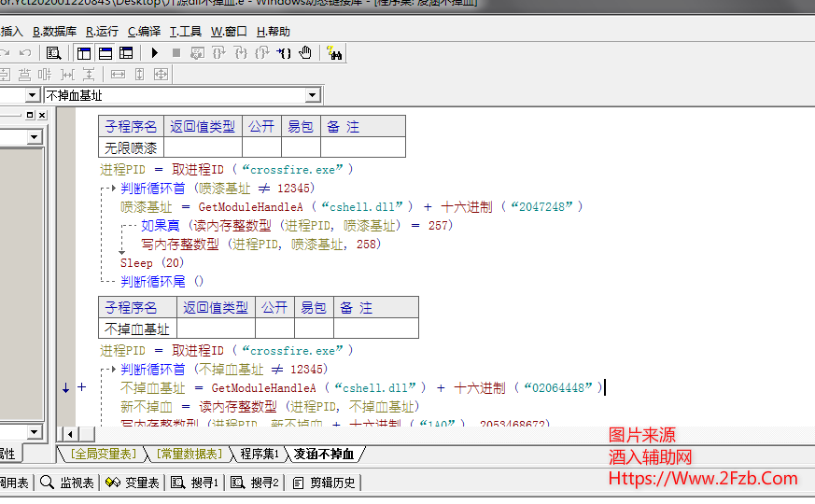
Task: Open the left combo box above the editor
Action: pyautogui.click(x=31, y=95)
